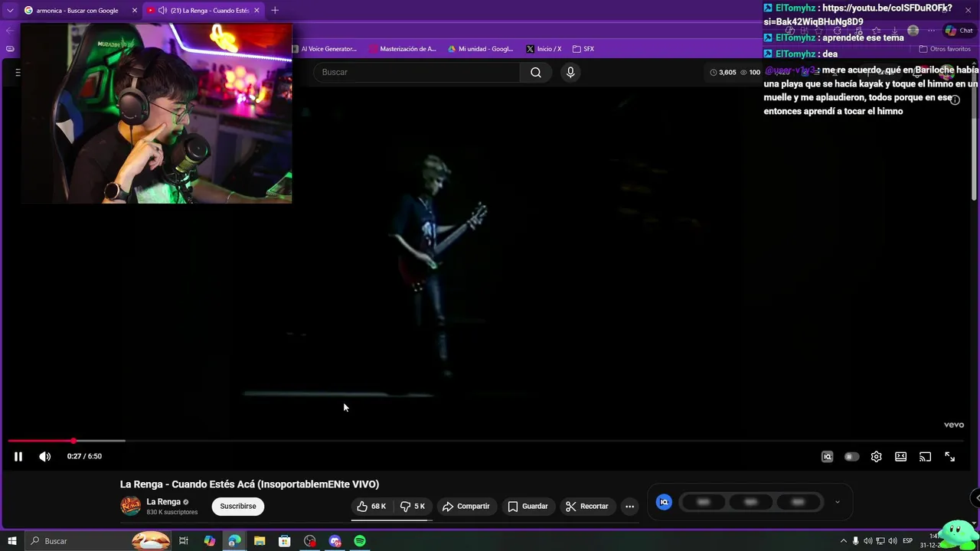This screenshot has width=980, height=551.
Task: Click the 0:27 / 6:50 time display
Action: pyautogui.click(x=84, y=457)
